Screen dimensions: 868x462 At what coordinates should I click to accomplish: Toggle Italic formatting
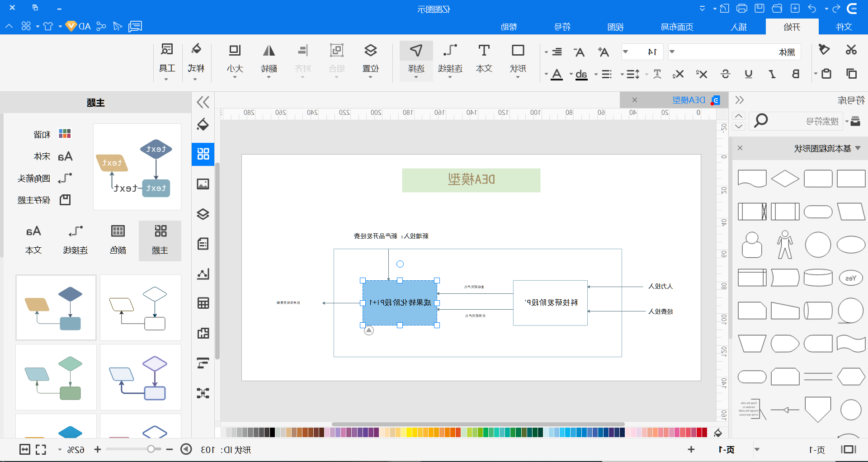(772, 74)
